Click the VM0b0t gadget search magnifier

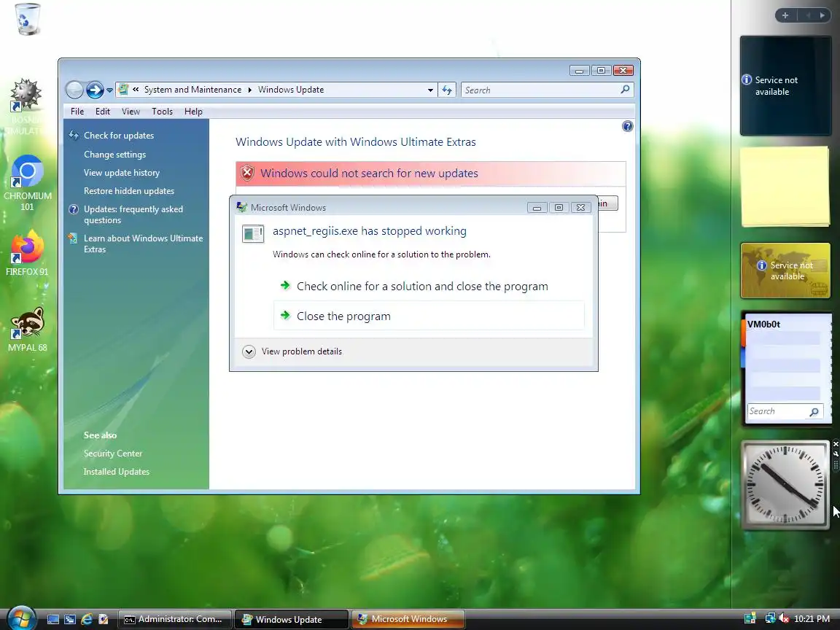[x=814, y=411]
